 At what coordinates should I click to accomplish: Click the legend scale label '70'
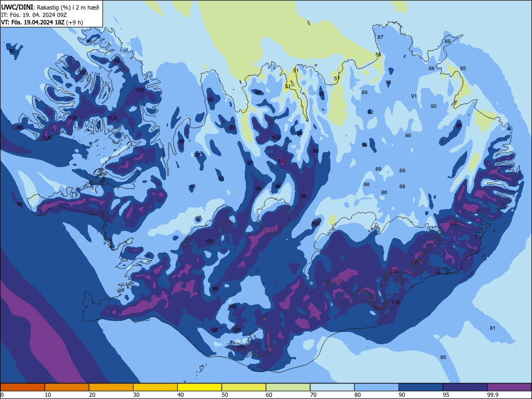coord(313,395)
